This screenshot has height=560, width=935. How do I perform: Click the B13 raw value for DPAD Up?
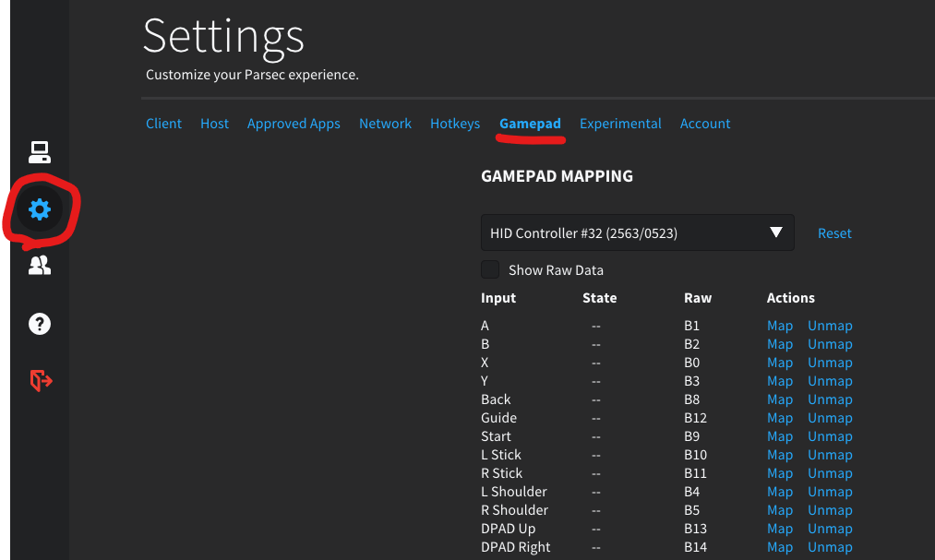coord(695,529)
